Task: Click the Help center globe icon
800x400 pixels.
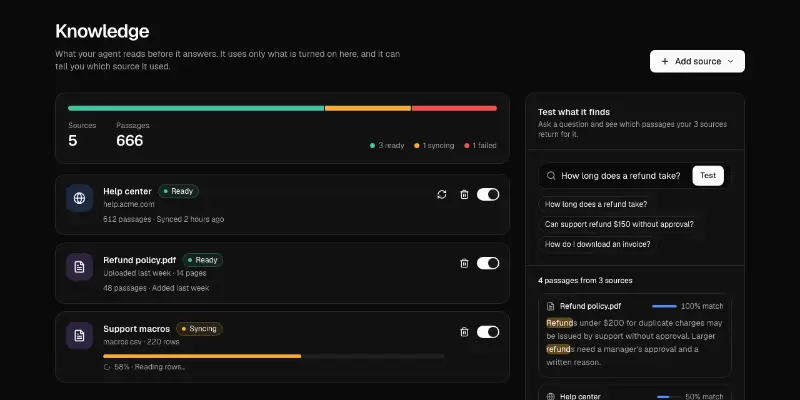Action: pyautogui.click(x=80, y=198)
